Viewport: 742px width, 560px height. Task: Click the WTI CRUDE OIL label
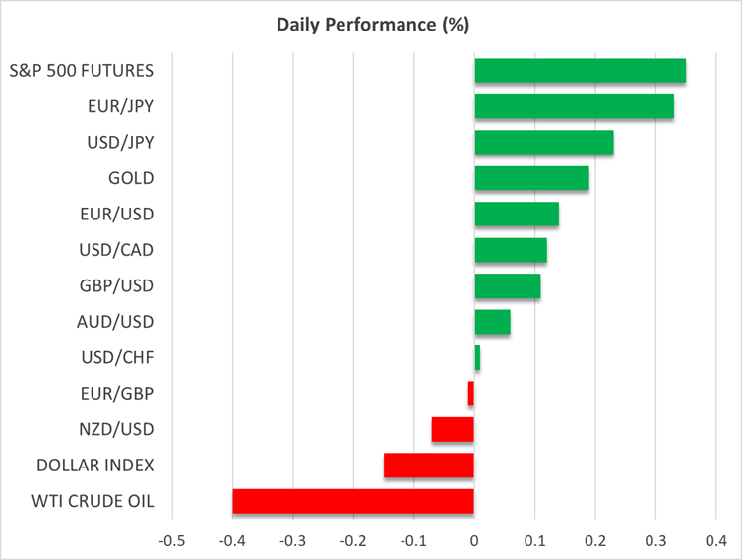tap(94, 501)
